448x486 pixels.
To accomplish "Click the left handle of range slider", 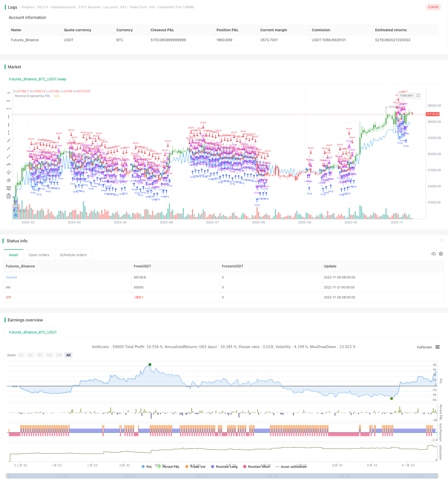I will pos(8,476).
